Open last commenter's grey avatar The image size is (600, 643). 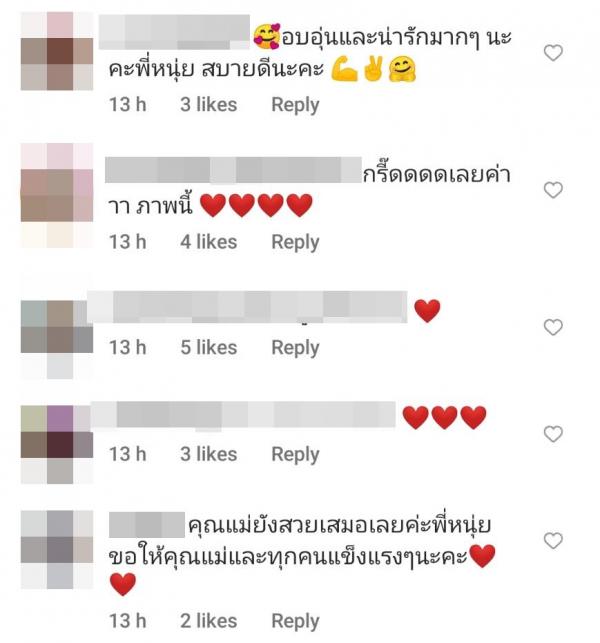57,550
